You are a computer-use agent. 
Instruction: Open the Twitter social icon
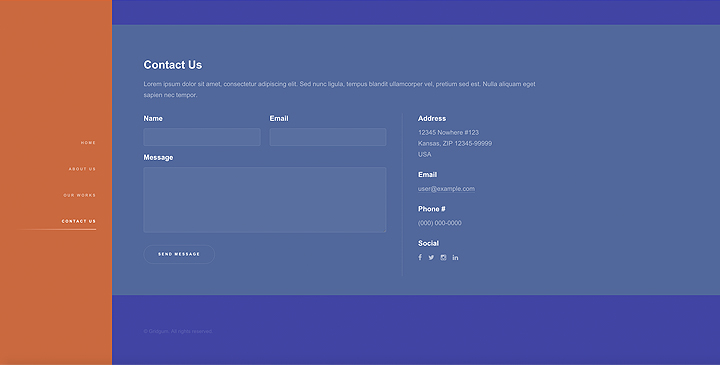click(431, 258)
